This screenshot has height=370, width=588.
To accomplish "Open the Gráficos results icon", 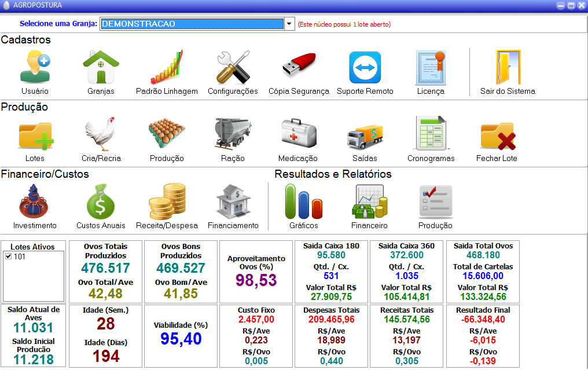I will pos(303,201).
